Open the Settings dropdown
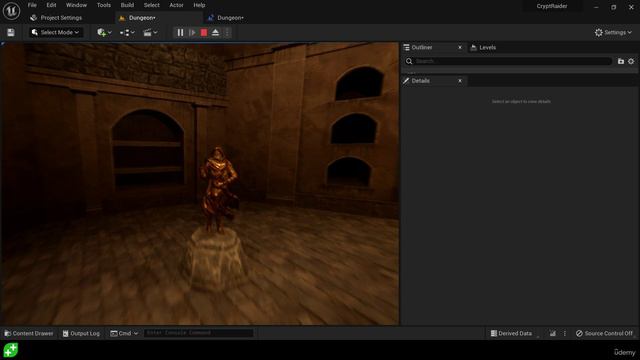Viewport: 640px width, 360px height. click(x=613, y=32)
